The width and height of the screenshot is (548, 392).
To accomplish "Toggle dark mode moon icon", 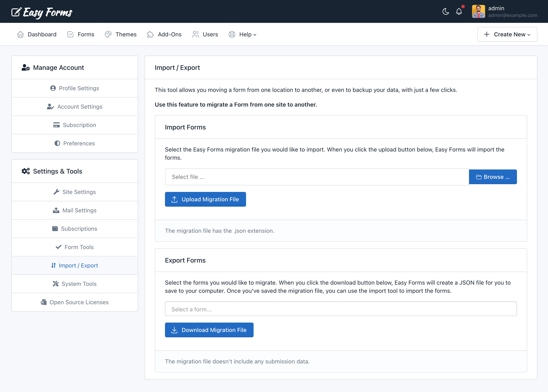I will (446, 11).
